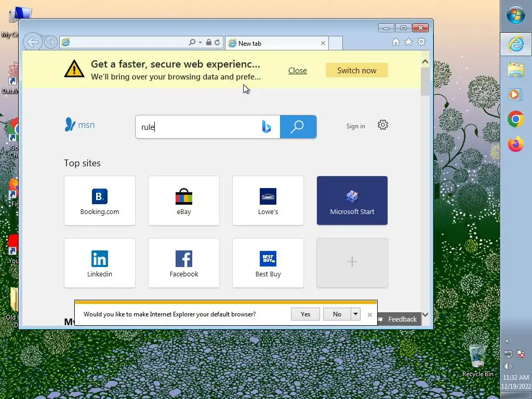The width and height of the screenshot is (532, 399).
Task: Open Windows Explorer from the taskbar
Action: tap(516, 70)
